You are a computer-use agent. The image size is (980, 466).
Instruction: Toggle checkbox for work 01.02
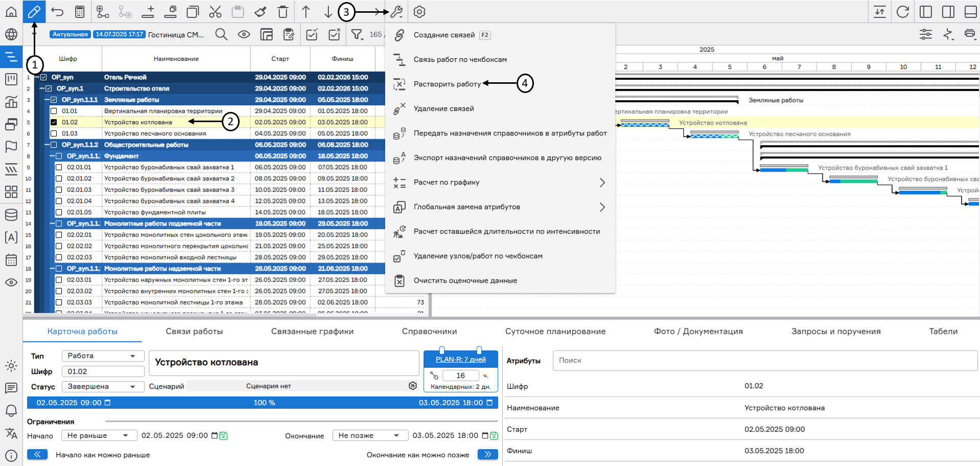[54, 122]
